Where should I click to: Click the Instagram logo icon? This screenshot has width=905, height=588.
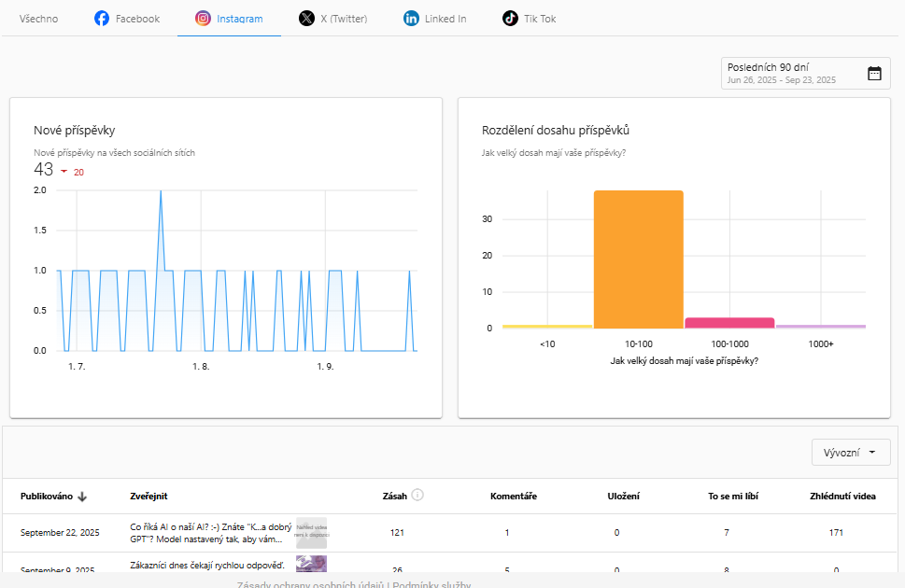203,19
